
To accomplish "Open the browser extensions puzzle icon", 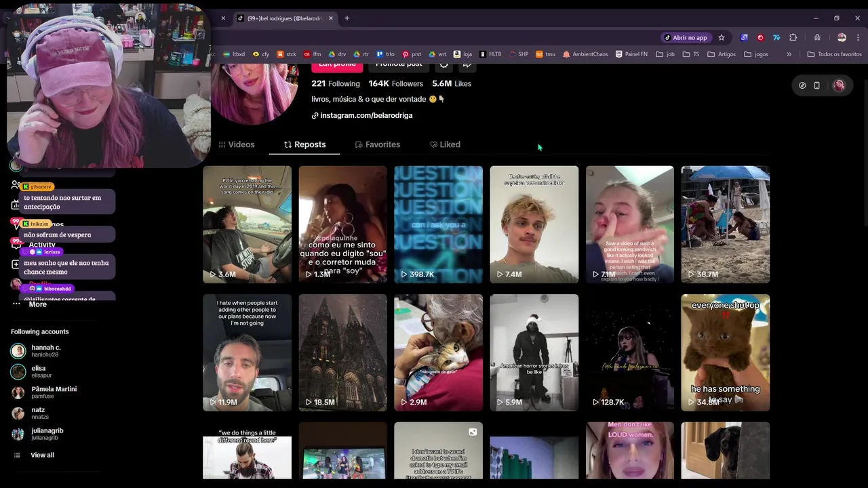I will [793, 37].
